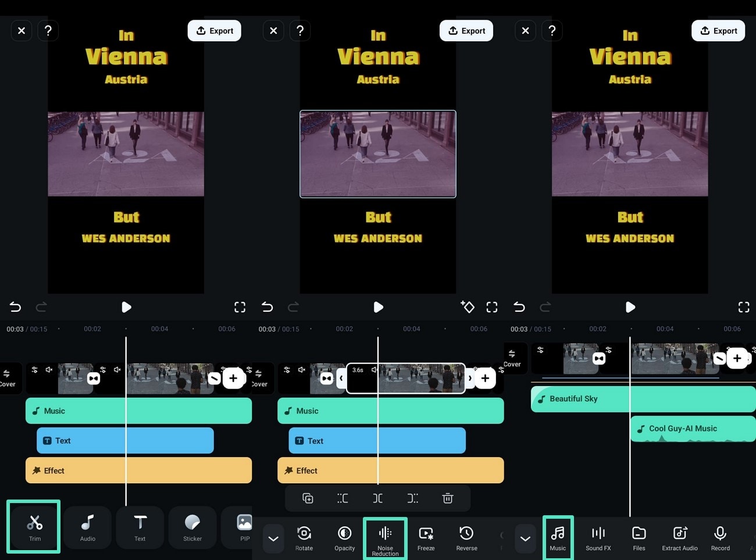Image resolution: width=756 pixels, height=560 pixels.
Task: Open help in the middle screen
Action: (x=300, y=30)
